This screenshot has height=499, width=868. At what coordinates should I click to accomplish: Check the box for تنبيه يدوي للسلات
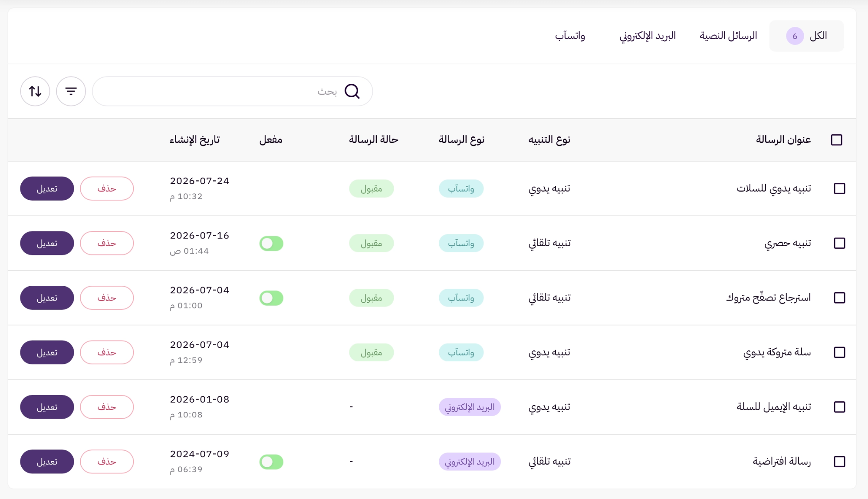839,188
